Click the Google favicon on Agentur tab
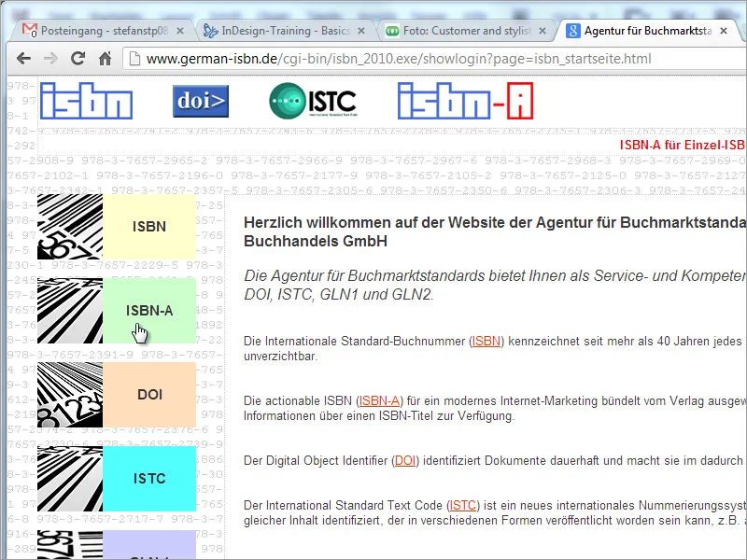Screen dimensions: 747x560 pyautogui.click(x=572, y=31)
